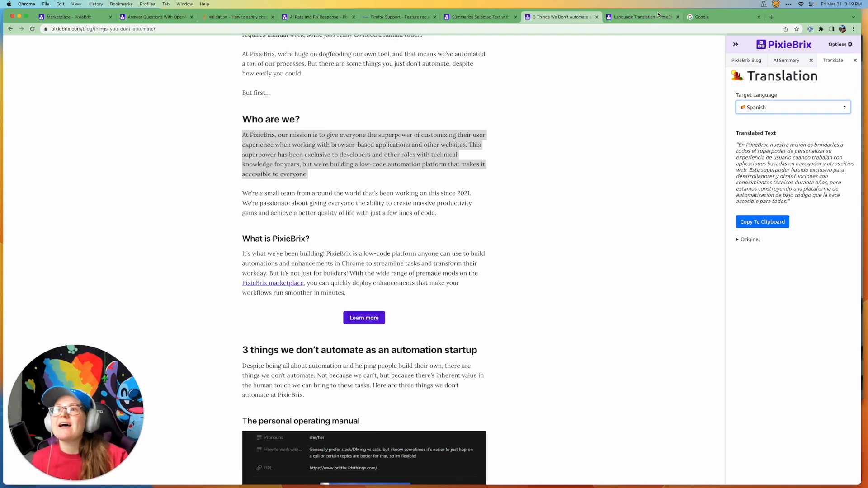Viewport: 868px width, 488px height.
Task: Click the Learn more button
Action: pyautogui.click(x=364, y=318)
